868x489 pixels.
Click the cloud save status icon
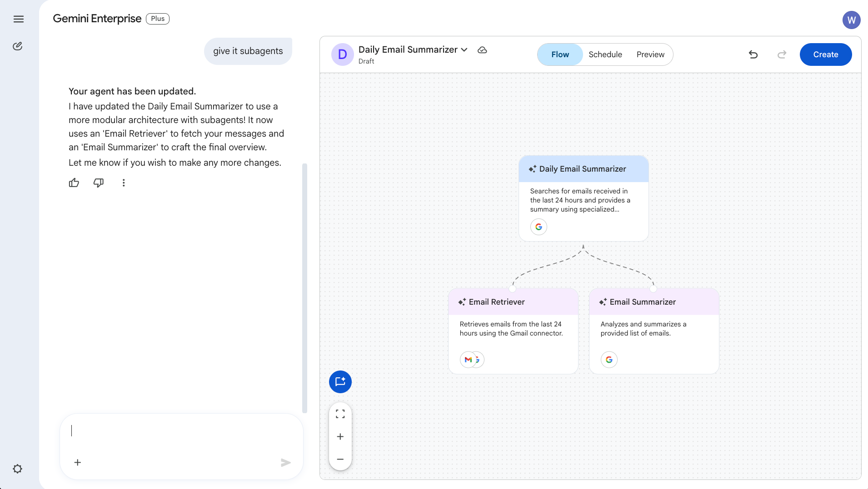482,50
